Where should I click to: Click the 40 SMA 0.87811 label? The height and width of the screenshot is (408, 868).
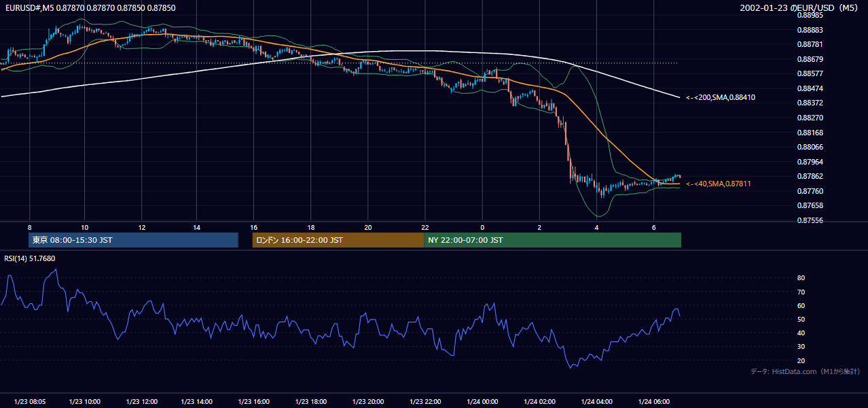click(x=719, y=184)
